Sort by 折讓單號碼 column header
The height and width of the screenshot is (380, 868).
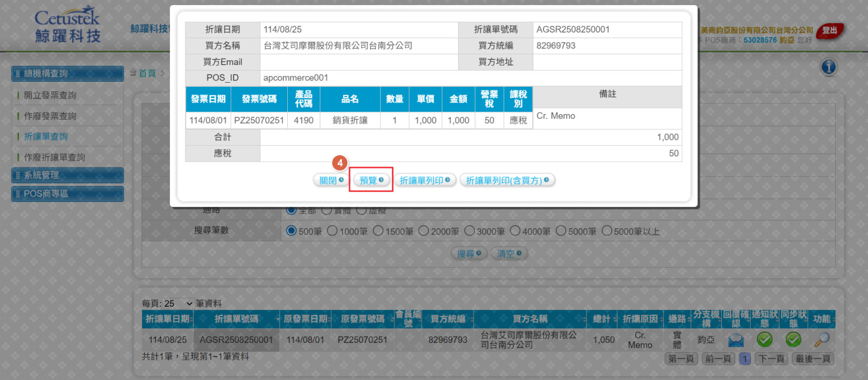237,319
